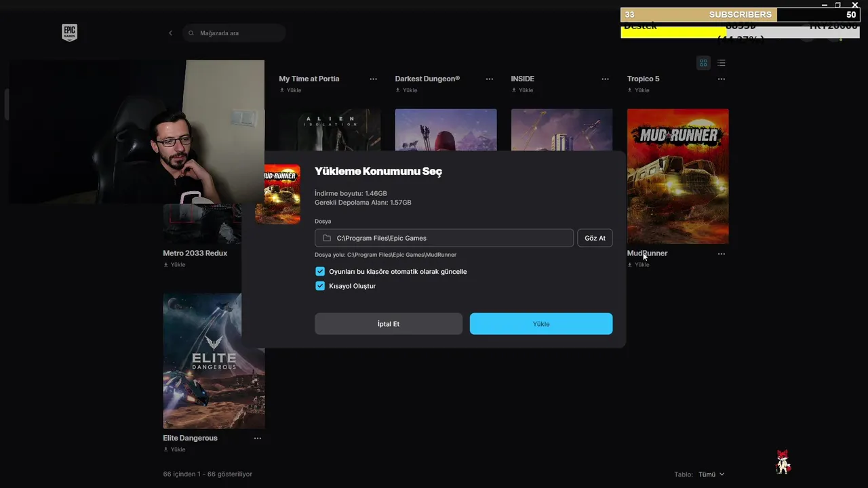Click the Subscribers goal progress bar

coord(740,15)
